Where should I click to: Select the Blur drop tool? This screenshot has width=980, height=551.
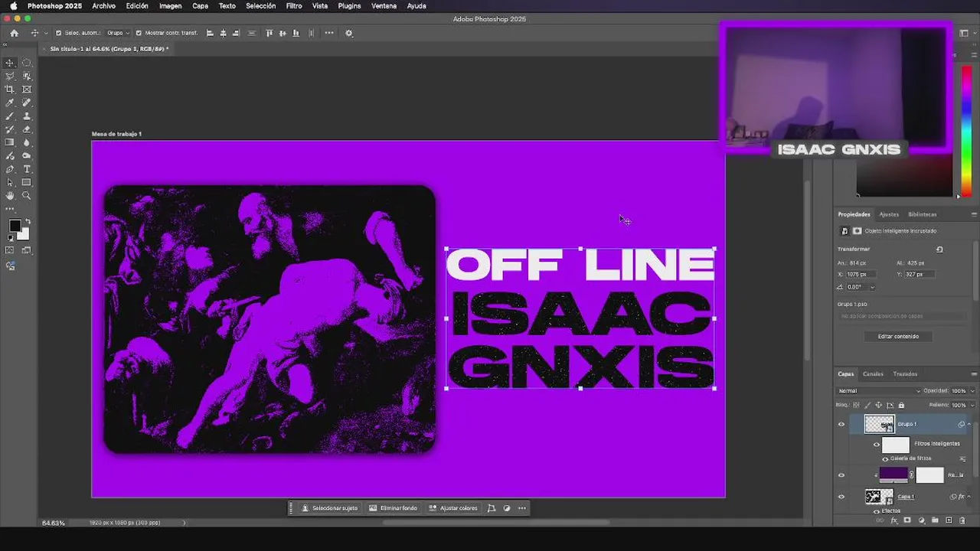[27, 142]
